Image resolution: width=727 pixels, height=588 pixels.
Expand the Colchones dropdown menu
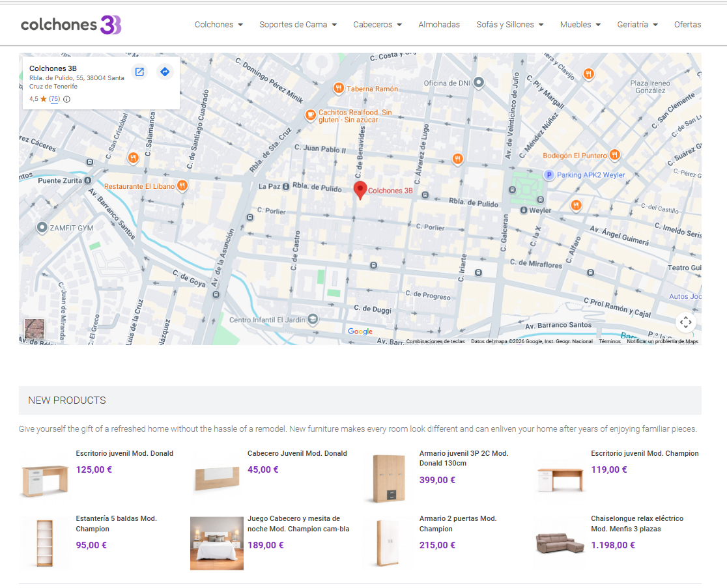218,25
